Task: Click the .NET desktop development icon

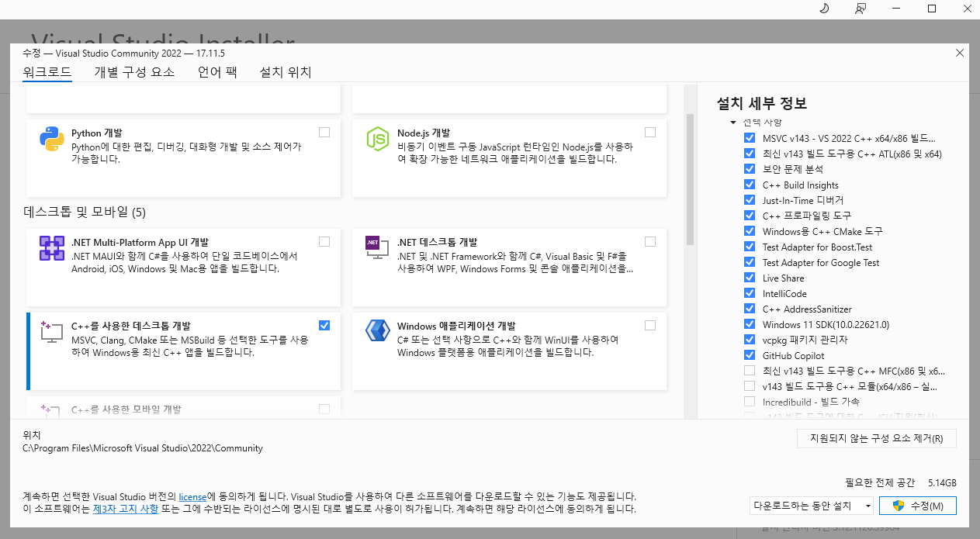Action: (x=377, y=248)
